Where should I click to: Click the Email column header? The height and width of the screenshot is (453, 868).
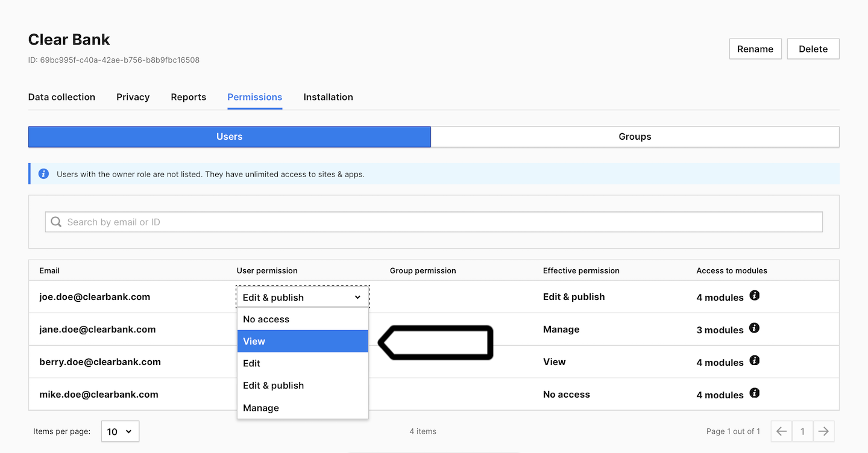(49, 270)
